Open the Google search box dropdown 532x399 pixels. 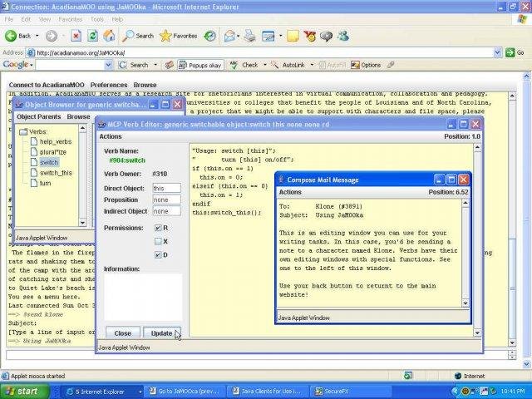point(108,65)
